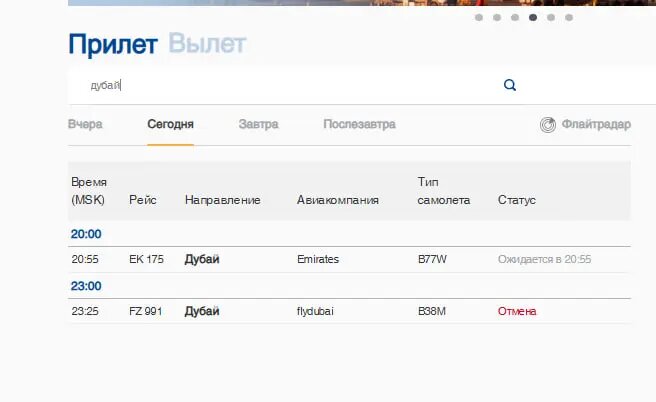This screenshot has height=402, width=656.
Task: Switch to the Прилет arrivals tab
Action: point(113,44)
